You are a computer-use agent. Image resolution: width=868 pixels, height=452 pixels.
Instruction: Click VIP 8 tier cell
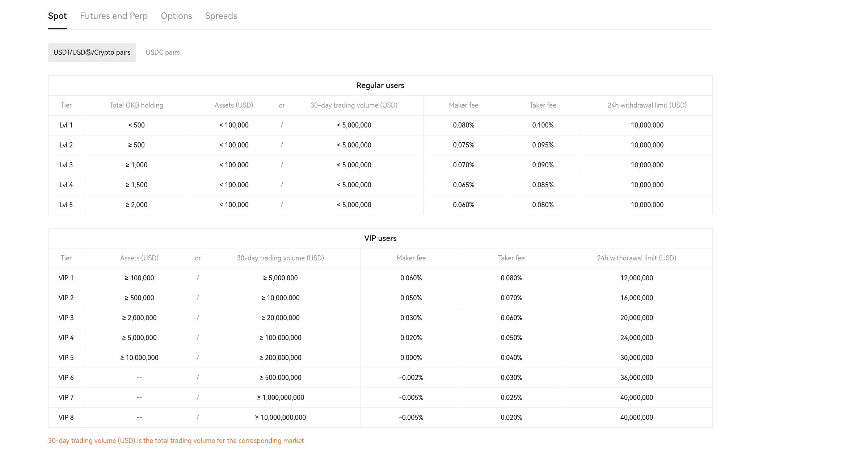point(66,418)
